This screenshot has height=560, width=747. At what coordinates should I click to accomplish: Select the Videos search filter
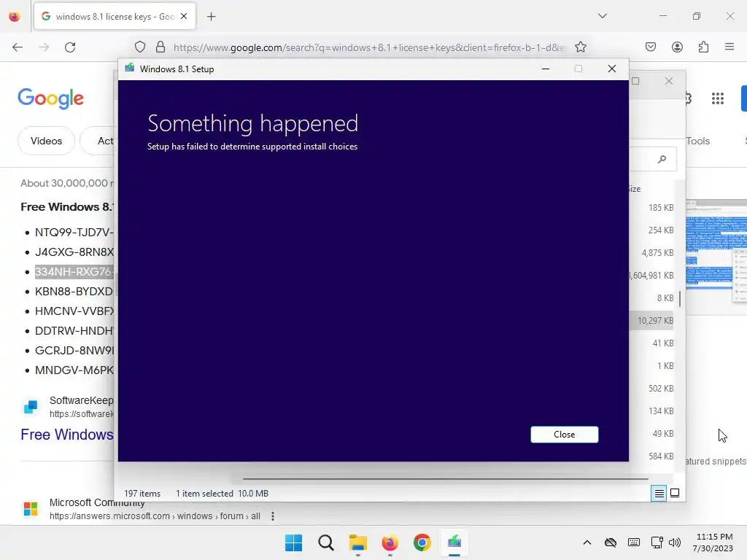pos(46,141)
